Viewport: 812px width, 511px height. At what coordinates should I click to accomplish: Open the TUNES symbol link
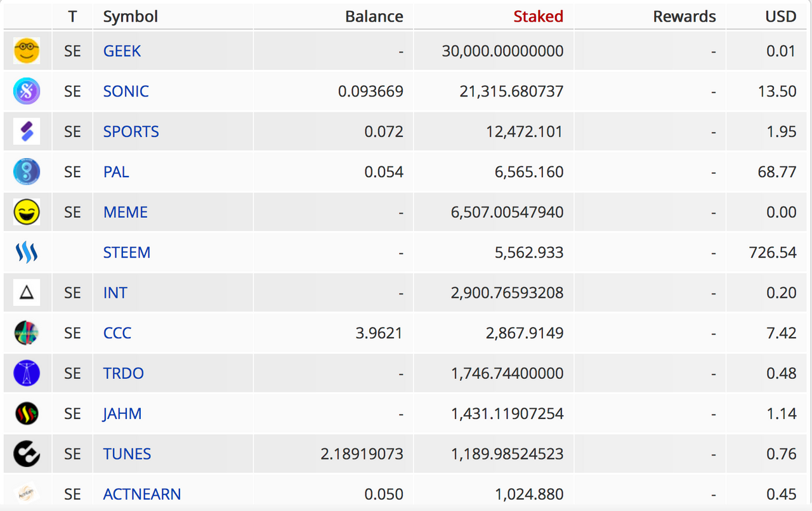(x=127, y=454)
